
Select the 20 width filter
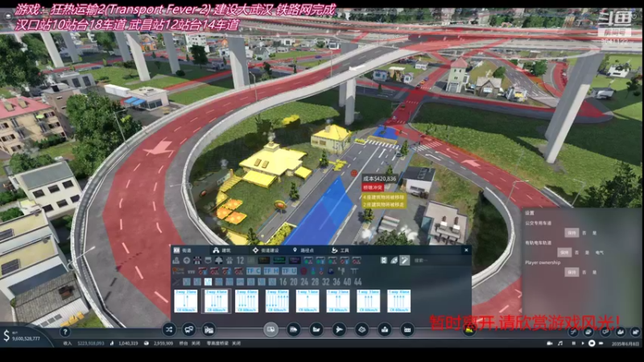tap(293, 282)
